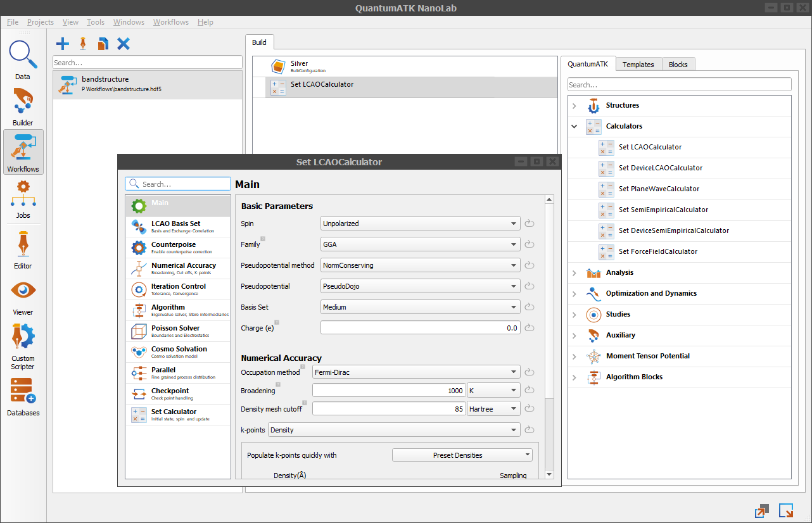Expand the Auxiliary category

click(574, 336)
